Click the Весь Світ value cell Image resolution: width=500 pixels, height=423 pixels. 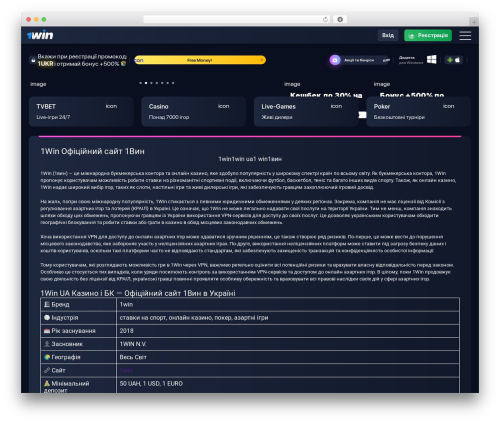pyautogui.click(x=288, y=357)
